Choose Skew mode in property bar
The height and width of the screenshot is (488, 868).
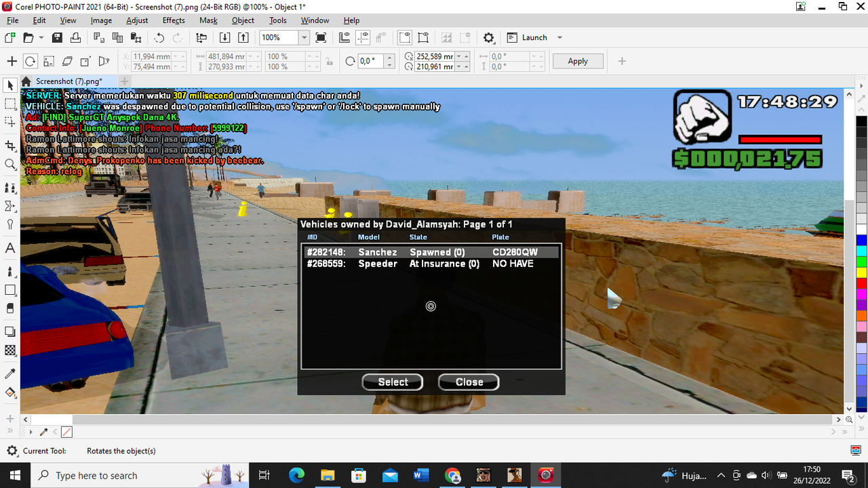(x=67, y=61)
